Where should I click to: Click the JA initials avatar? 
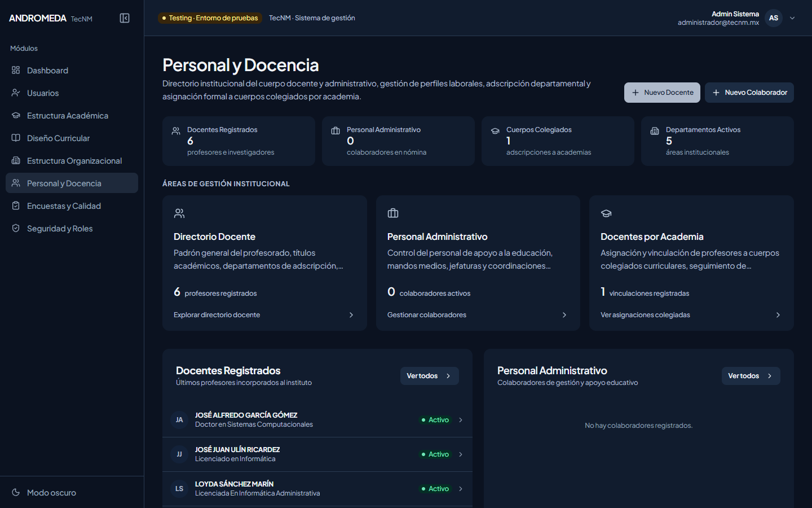179,420
